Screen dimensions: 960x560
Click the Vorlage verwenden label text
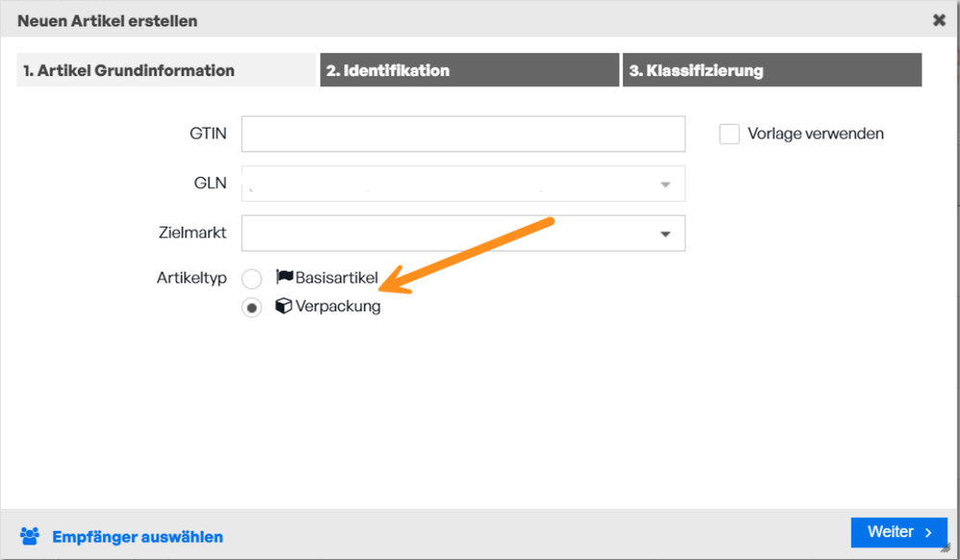[x=816, y=134]
